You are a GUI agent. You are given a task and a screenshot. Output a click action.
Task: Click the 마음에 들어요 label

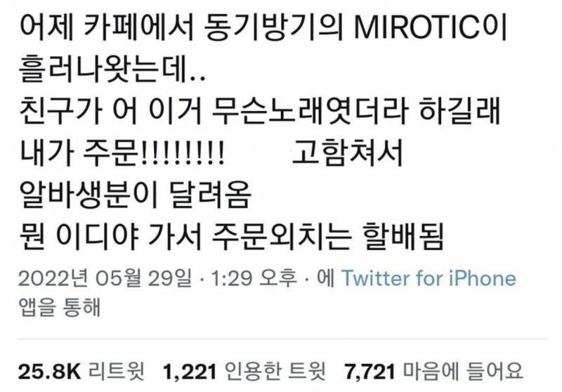464,371
